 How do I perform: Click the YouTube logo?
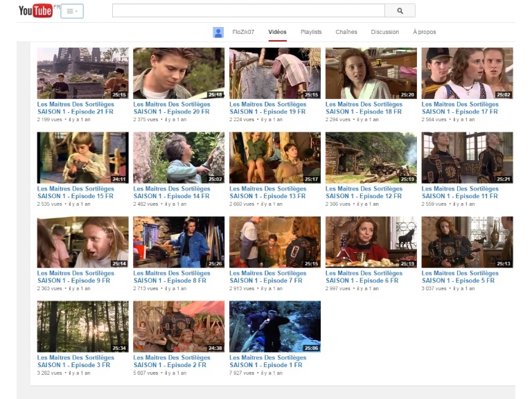35,11
